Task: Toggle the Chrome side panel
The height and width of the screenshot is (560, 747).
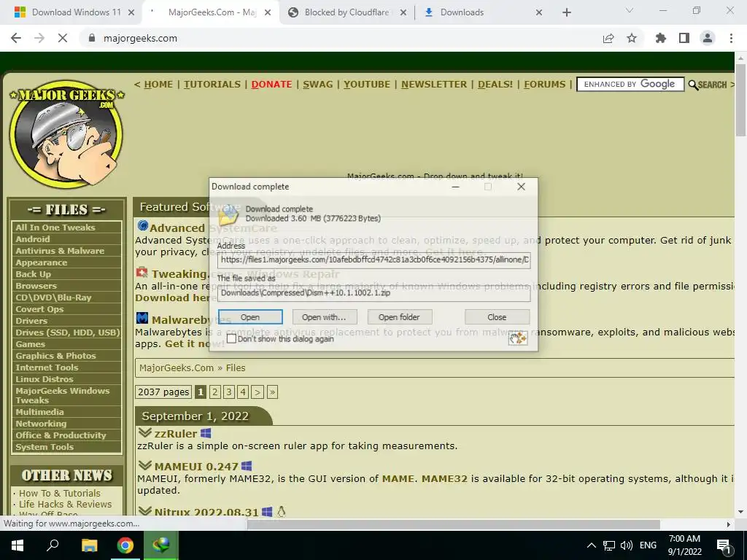Action: 684,38
